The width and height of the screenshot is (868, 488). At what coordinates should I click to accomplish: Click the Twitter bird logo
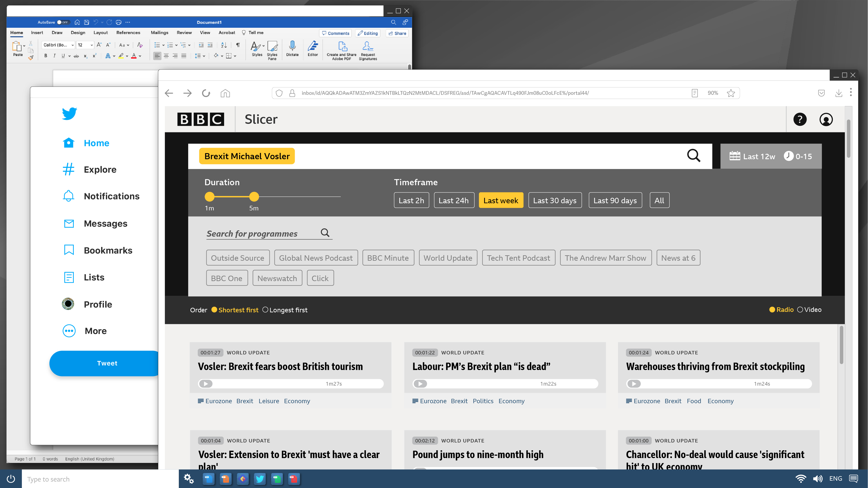click(x=69, y=114)
